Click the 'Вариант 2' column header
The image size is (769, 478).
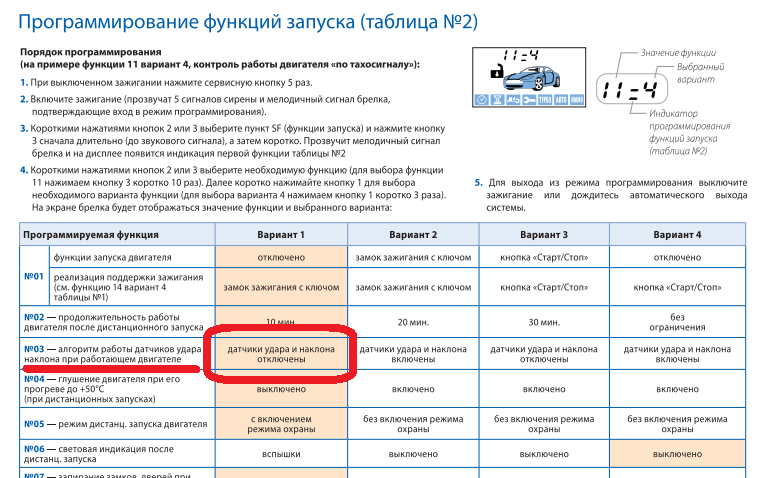pyautogui.click(x=413, y=235)
